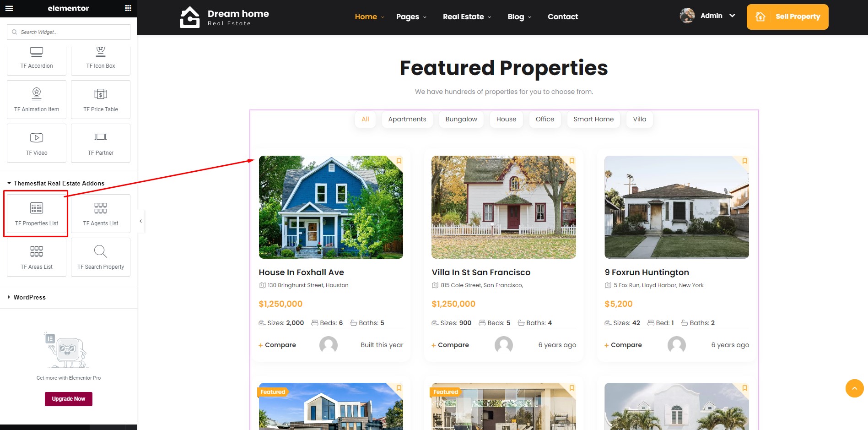Click the Upgrade Now button

69,399
